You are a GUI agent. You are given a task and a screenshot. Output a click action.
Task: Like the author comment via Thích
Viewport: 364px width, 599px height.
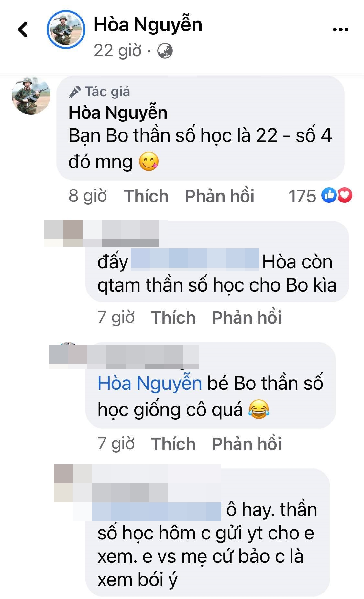click(146, 196)
